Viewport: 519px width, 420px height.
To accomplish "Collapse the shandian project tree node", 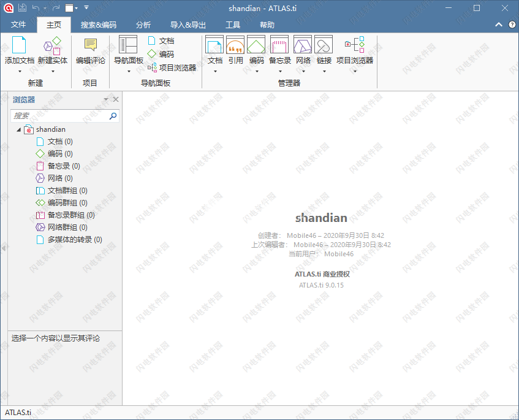I will coord(19,129).
